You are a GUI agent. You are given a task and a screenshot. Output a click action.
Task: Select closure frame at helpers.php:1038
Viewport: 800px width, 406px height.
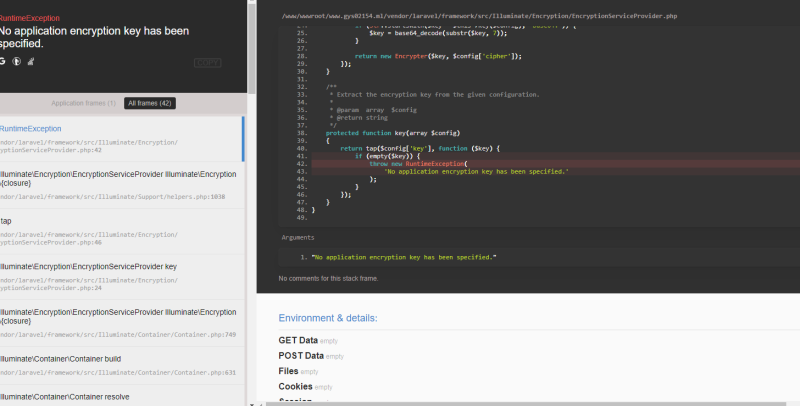tap(121, 185)
